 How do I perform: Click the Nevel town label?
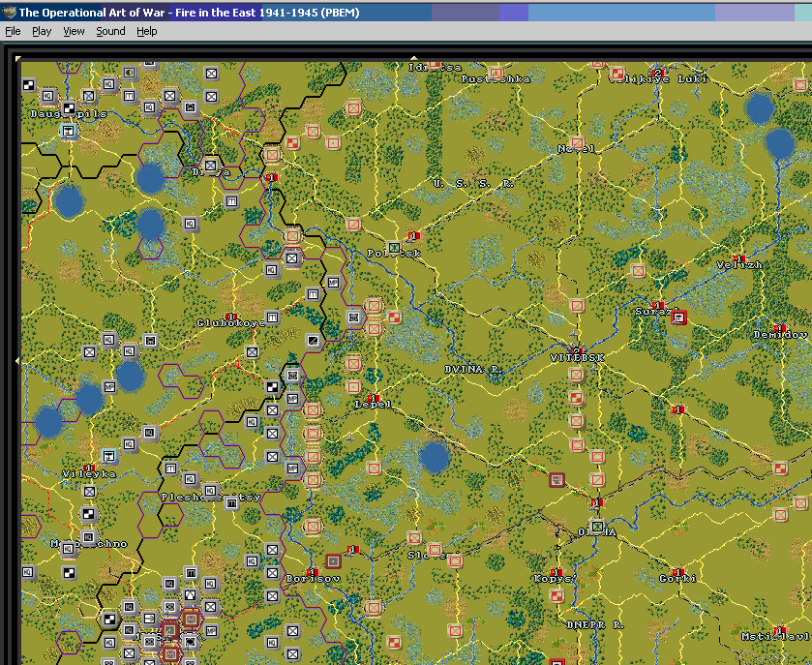[577, 149]
